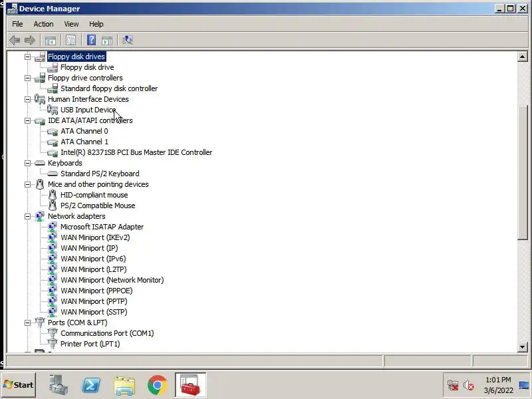Click the Show desktop tray icon
Viewport: 532px width, 399px height.
pos(525,385)
